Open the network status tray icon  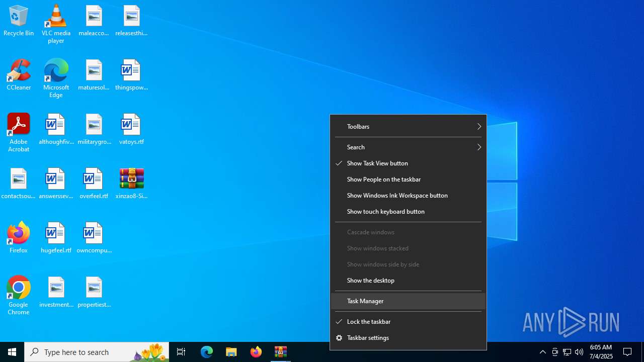(567, 352)
